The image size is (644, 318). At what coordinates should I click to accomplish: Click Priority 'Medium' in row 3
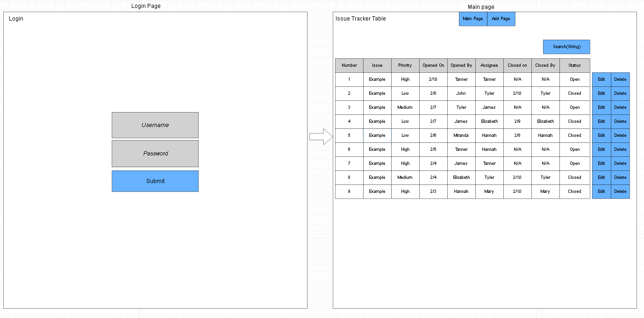(405, 107)
